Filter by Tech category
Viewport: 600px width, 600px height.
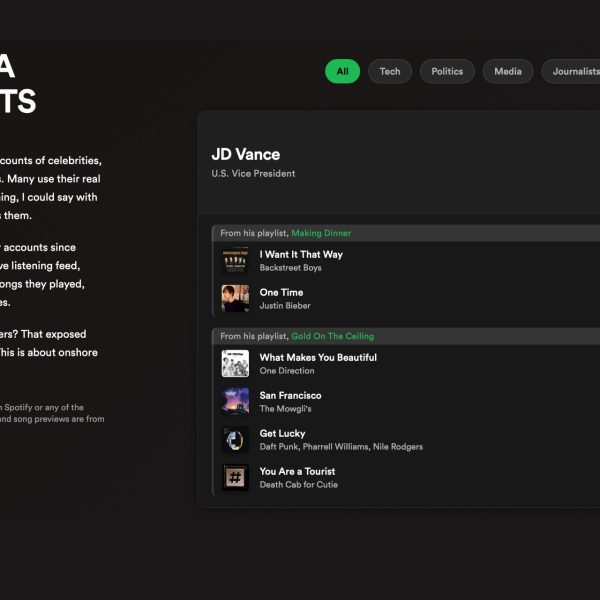click(x=390, y=71)
